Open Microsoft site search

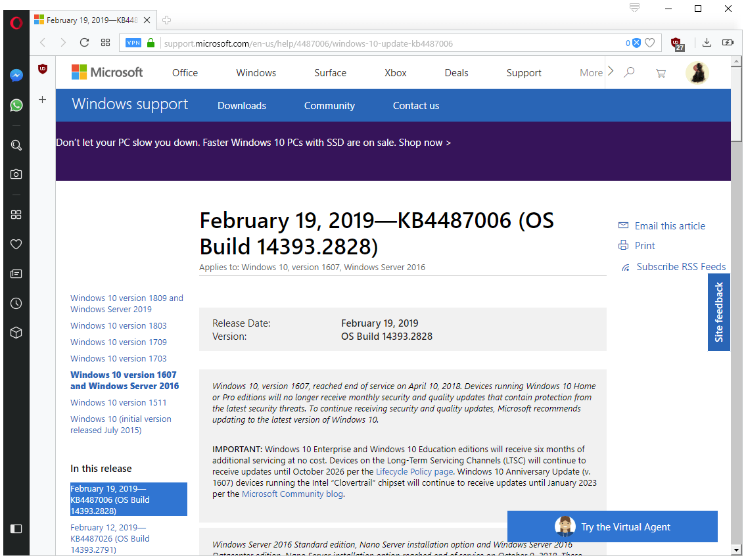pos(630,72)
